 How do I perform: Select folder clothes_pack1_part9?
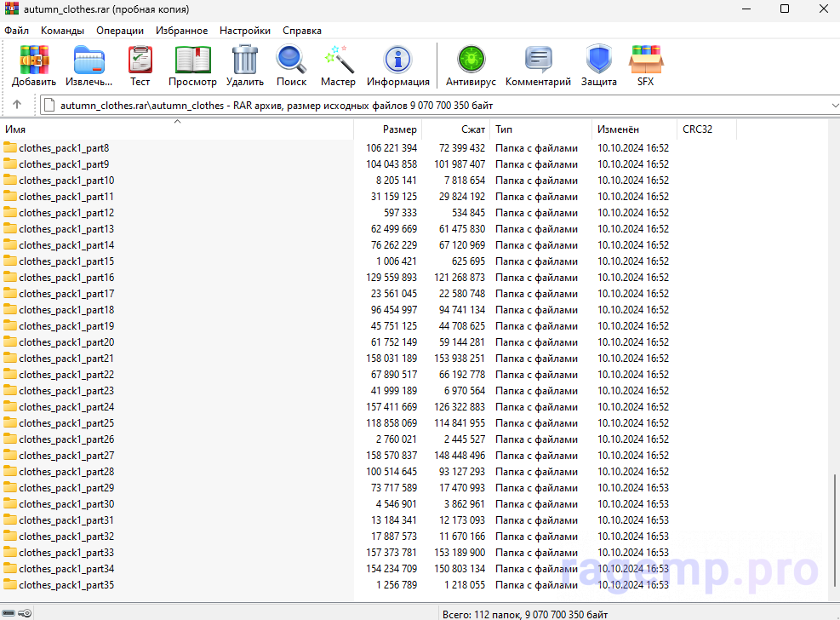(x=64, y=164)
